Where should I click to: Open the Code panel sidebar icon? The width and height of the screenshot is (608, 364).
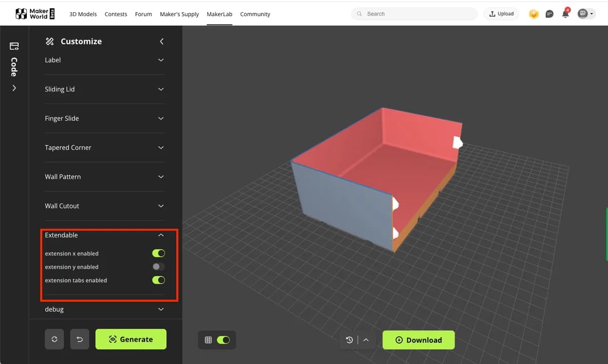pyautogui.click(x=14, y=47)
